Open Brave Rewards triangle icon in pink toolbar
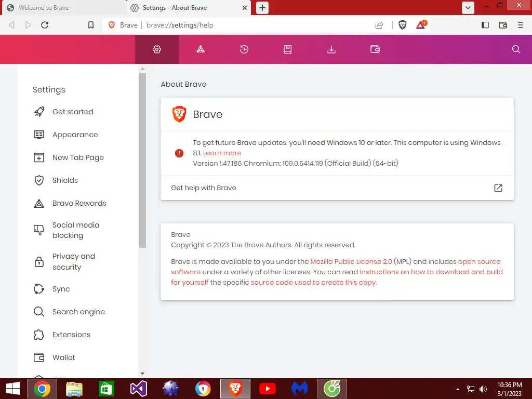This screenshot has height=399, width=532. [x=201, y=49]
